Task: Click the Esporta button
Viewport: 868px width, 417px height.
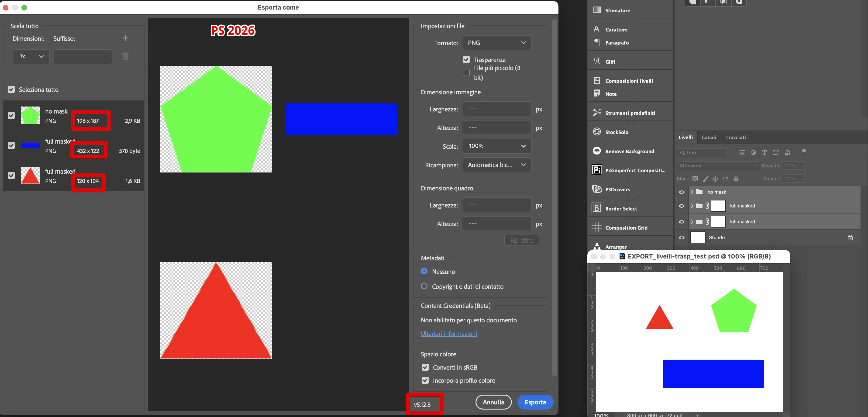Action: pos(535,402)
